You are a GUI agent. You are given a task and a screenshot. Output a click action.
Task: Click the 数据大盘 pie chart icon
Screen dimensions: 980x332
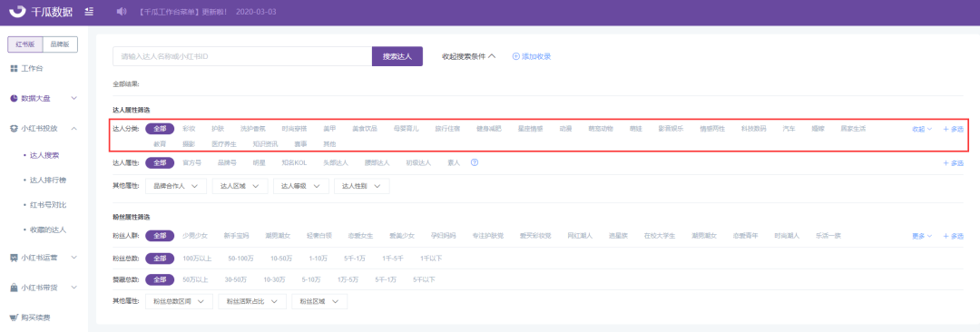coord(14,98)
